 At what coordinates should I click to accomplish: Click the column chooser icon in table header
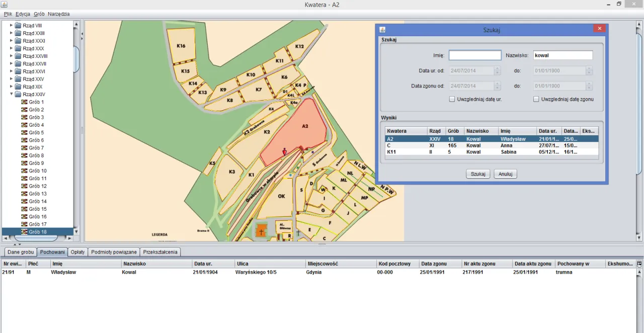(639, 264)
